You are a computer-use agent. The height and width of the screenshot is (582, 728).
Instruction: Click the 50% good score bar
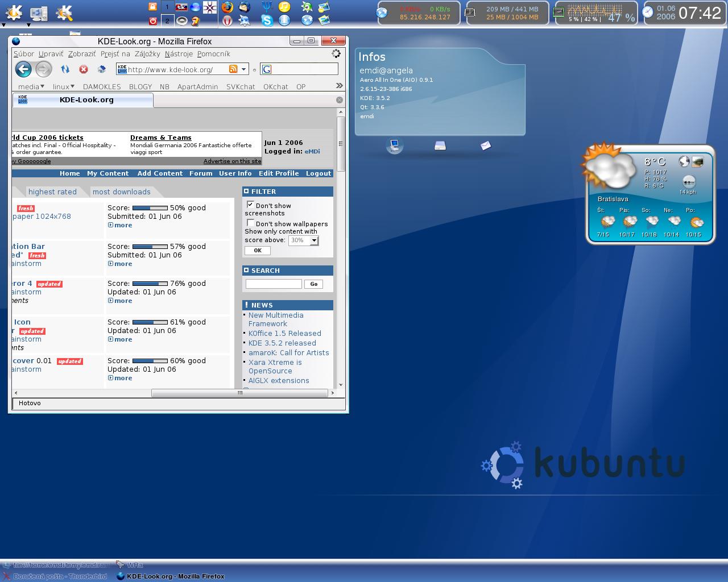point(150,208)
